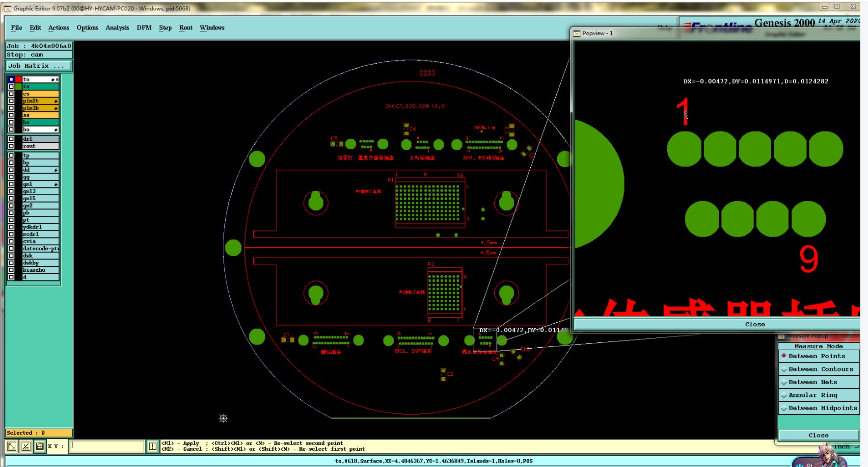Open the Actions menu
Viewport: 868px width, 467px height.
[58, 27]
